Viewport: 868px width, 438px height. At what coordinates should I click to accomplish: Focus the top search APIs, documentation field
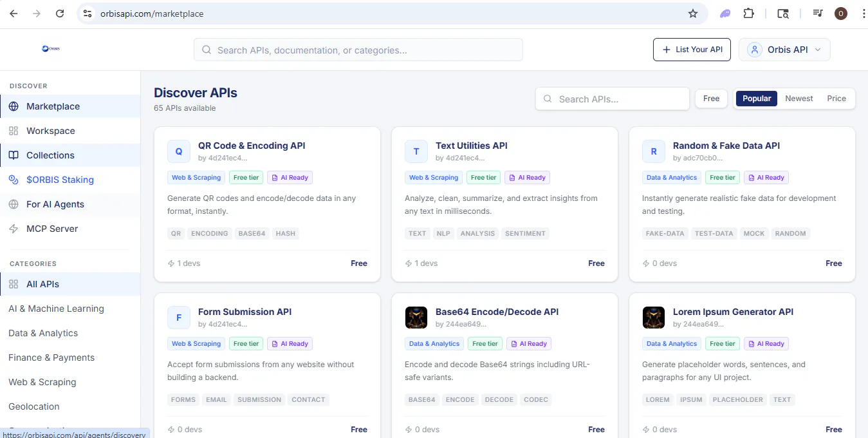[x=358, y=50]
